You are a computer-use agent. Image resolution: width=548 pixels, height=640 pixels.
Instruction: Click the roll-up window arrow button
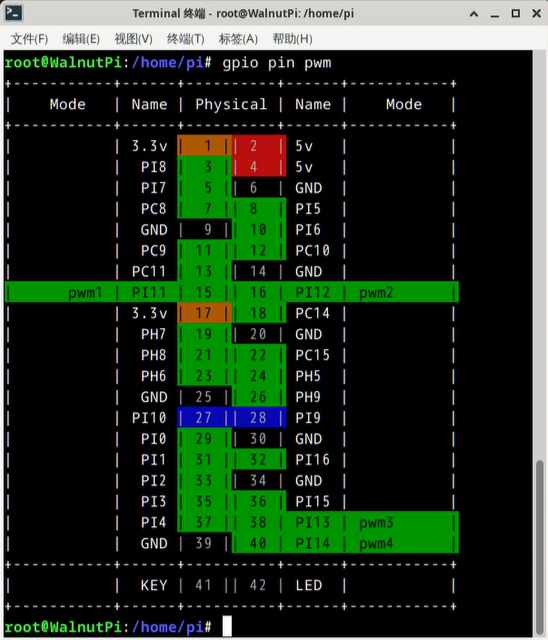(474, 14)
